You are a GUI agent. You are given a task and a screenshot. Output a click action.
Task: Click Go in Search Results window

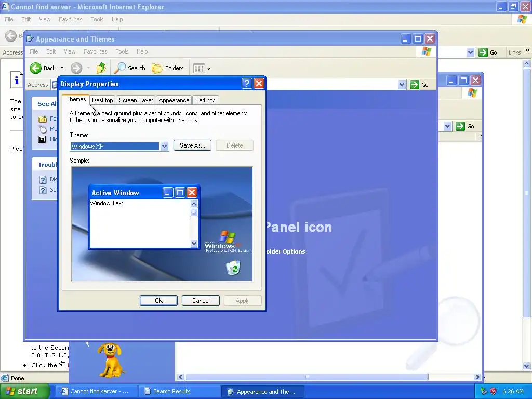465,126
